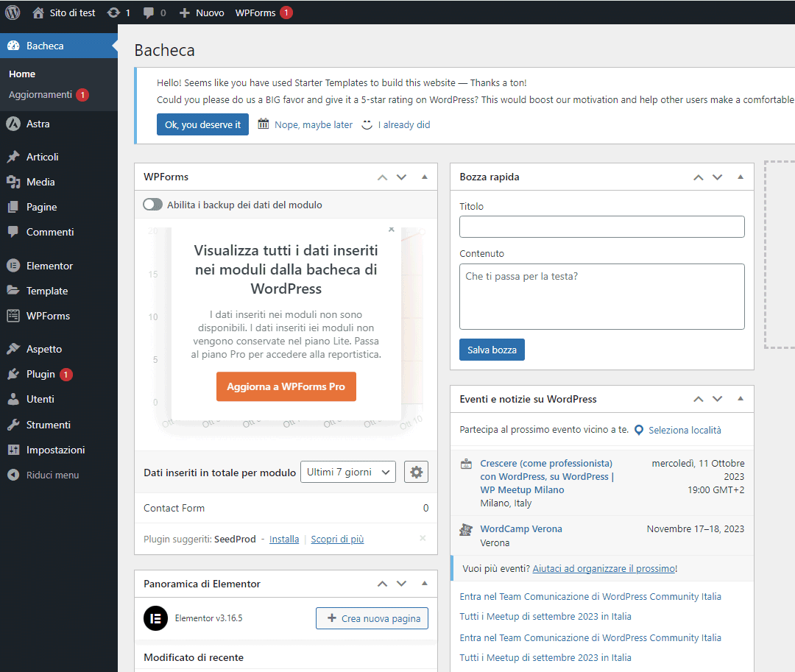Click the Utenti user icon
Image resolution: width=795 pixels, height=672 pixels.
click(x=13, y=399)
